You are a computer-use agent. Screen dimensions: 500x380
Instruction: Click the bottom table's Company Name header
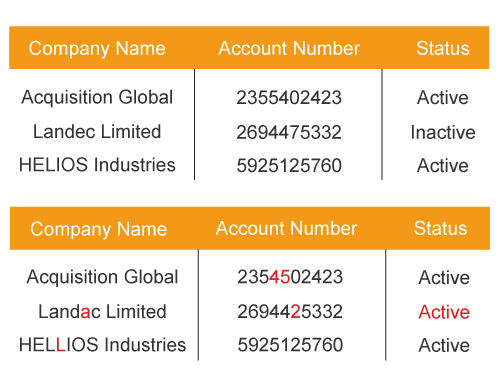click(98, 229)
